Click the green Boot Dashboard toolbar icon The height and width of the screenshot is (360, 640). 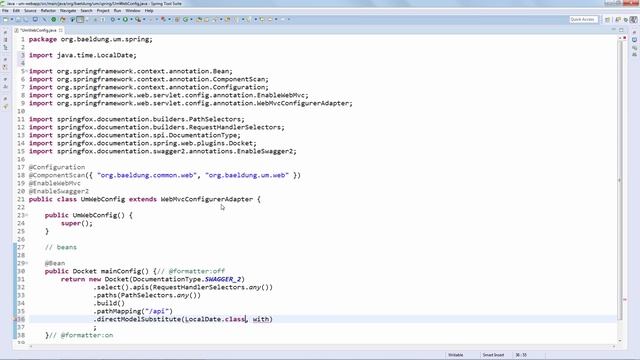53,20
